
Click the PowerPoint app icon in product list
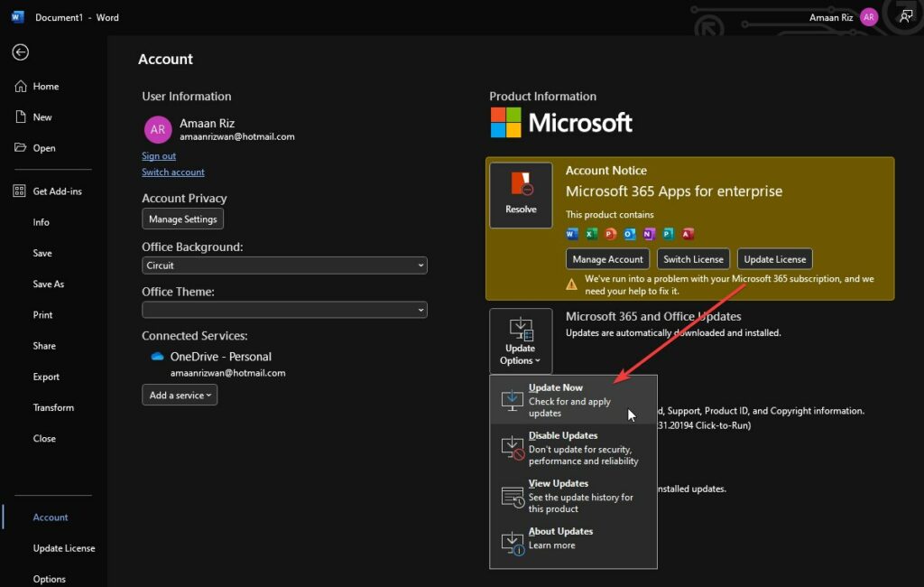611,234
